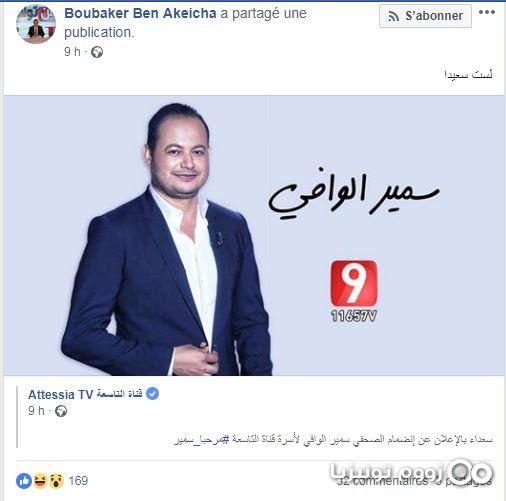Click the globe public privacy icon of post

pyautogui.click(x=97, y=52)
